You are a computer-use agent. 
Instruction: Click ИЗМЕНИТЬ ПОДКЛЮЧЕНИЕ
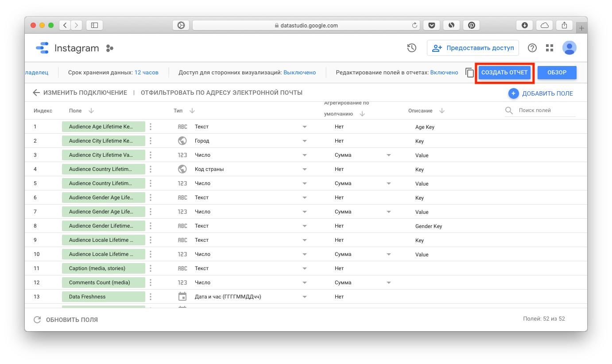pyautogui.click(x=85, y=93)
